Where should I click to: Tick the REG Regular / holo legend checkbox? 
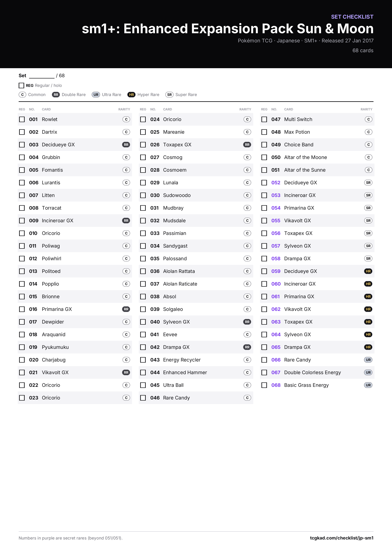click(21, 86)
